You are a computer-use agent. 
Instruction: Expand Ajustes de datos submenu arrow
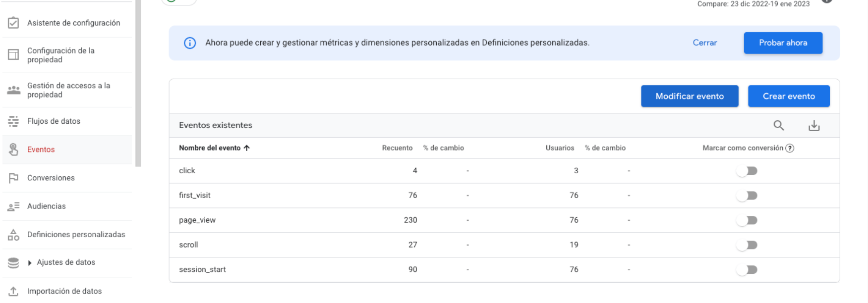30,263
